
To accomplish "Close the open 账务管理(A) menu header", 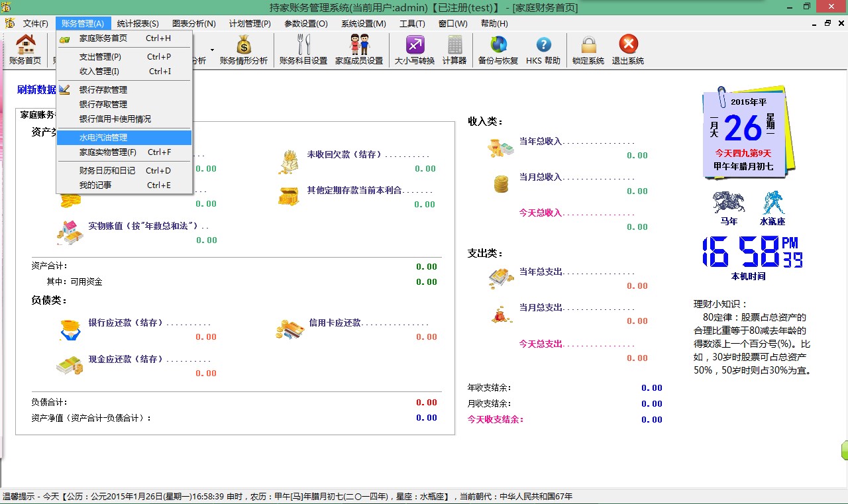I will [83, 24].
